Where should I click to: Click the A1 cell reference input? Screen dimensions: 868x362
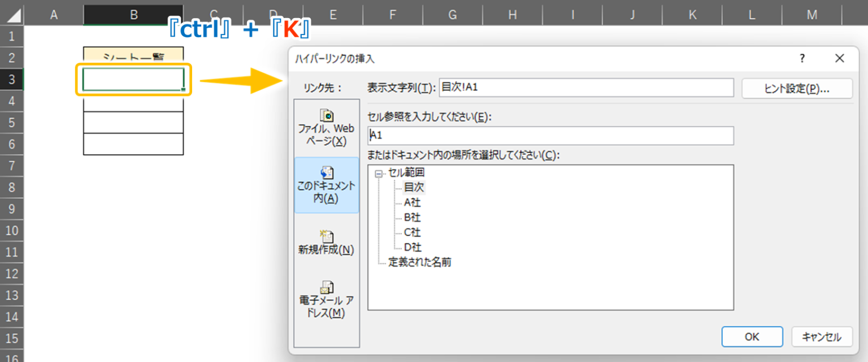coord(551,136)
